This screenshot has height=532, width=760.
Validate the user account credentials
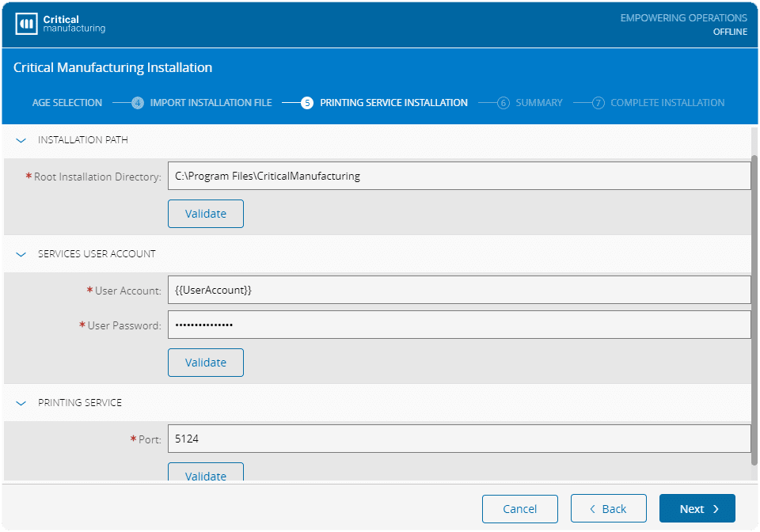206,363
